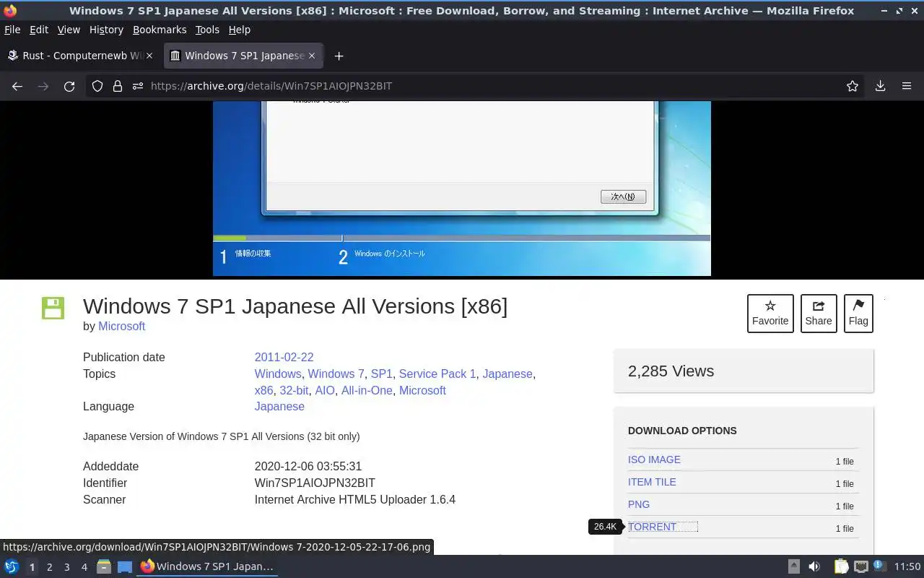Click the Windows 7 installer screenshot preview

click(x=462, y=189)
